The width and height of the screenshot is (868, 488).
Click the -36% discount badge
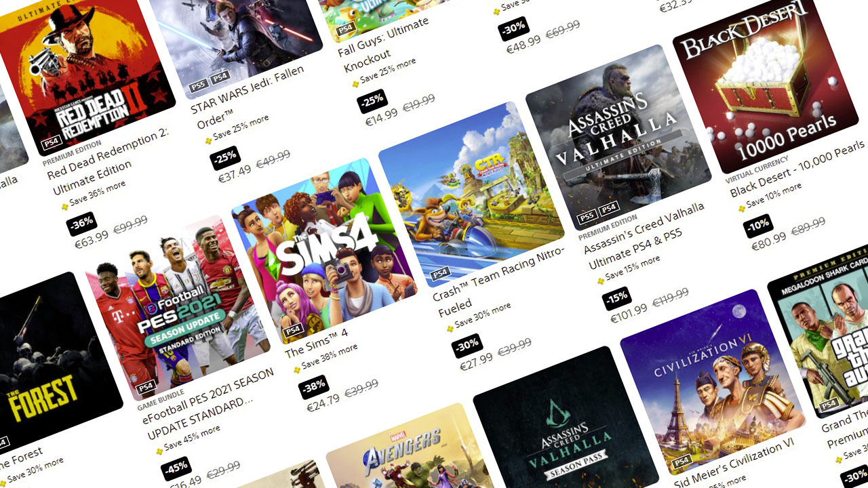tap(81, 224)
